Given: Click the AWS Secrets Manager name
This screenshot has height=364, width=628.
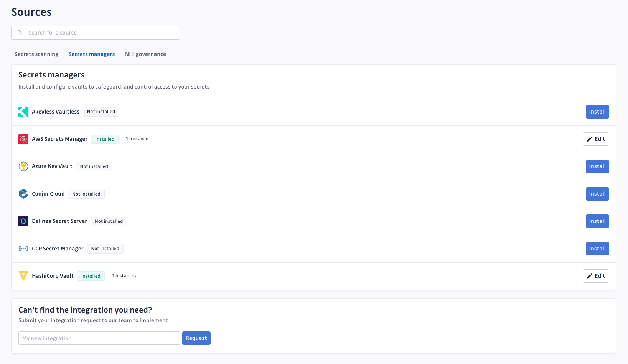Looking at the screenshot, I should pos(60,139).
